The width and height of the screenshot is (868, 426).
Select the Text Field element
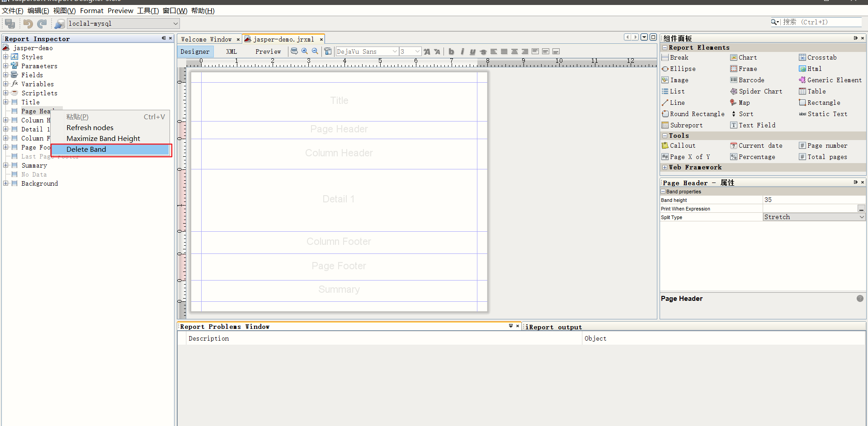click(x=756, y=125)
